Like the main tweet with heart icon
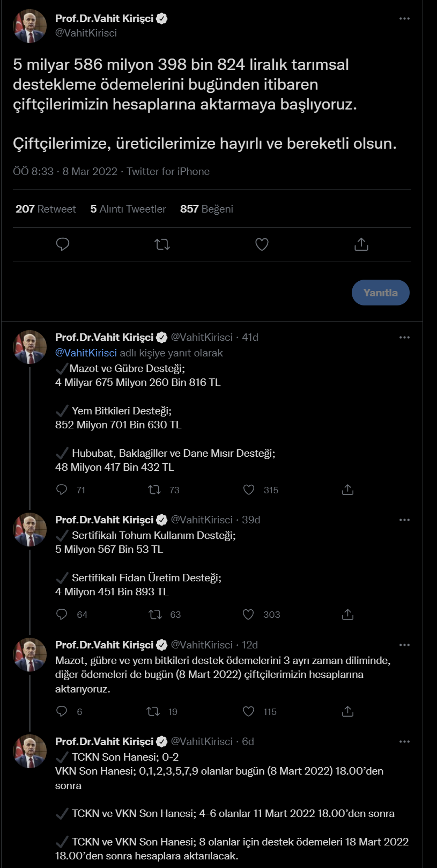This screenshot has height=868, width=437. 262,245
